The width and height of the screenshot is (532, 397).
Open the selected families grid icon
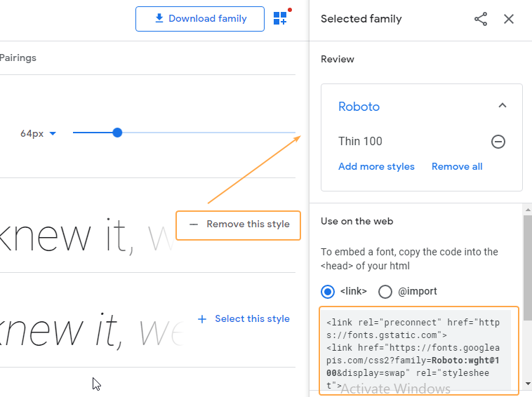(x=281, y=18)
